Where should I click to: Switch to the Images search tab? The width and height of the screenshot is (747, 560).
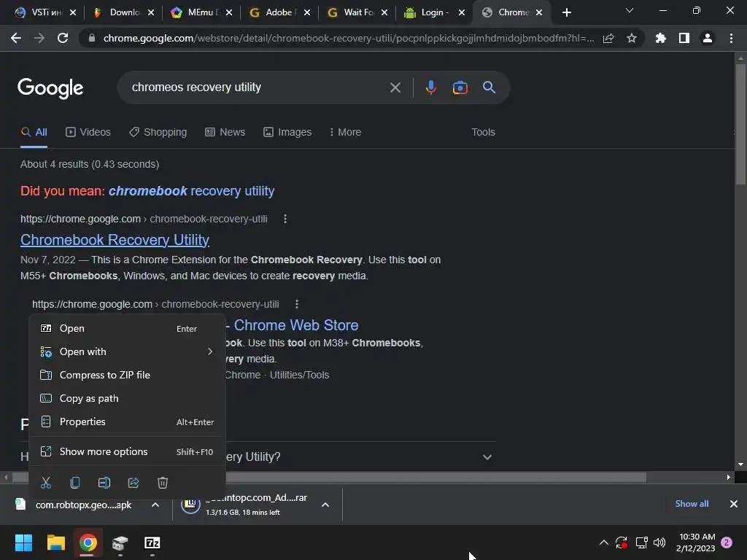click(287, 133)
